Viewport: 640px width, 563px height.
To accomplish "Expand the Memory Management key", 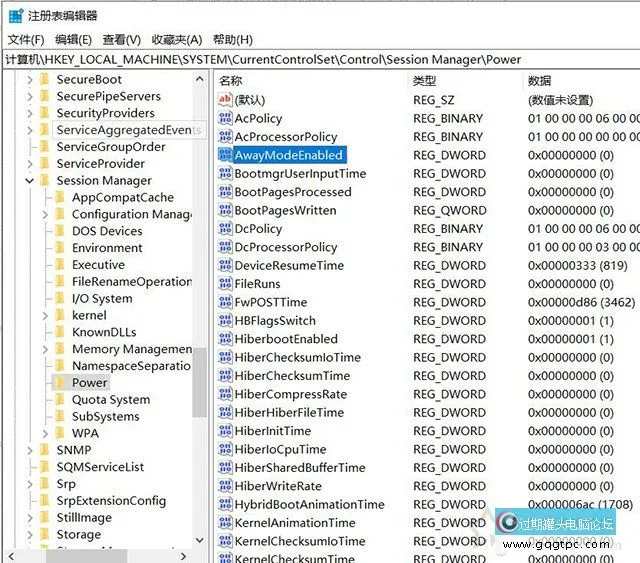I will tap(45, 349).
